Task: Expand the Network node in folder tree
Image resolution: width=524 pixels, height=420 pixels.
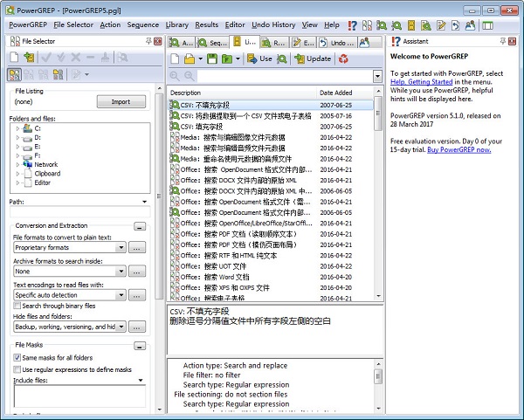Action: coord(17,164)
